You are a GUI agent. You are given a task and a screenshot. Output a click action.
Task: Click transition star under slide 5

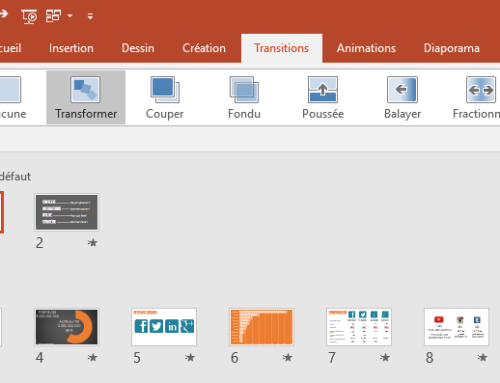(x=190, y=358)
